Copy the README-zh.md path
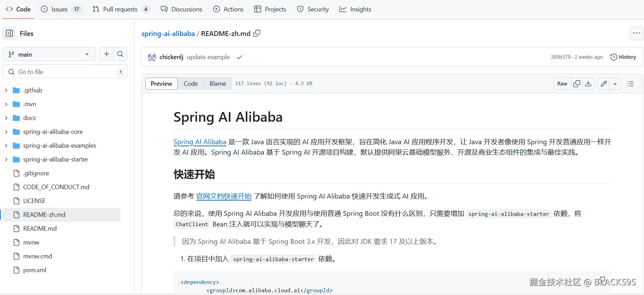The height and width of the screenshot is (295, 644). [257, 34]
